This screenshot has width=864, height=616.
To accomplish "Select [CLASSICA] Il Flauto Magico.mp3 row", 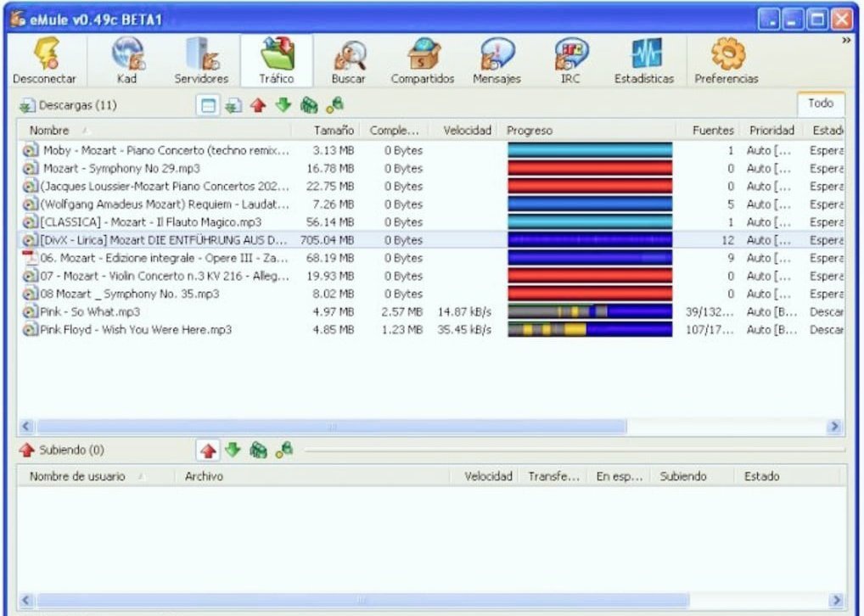I will pyautogui.click(x=431, y=222).
